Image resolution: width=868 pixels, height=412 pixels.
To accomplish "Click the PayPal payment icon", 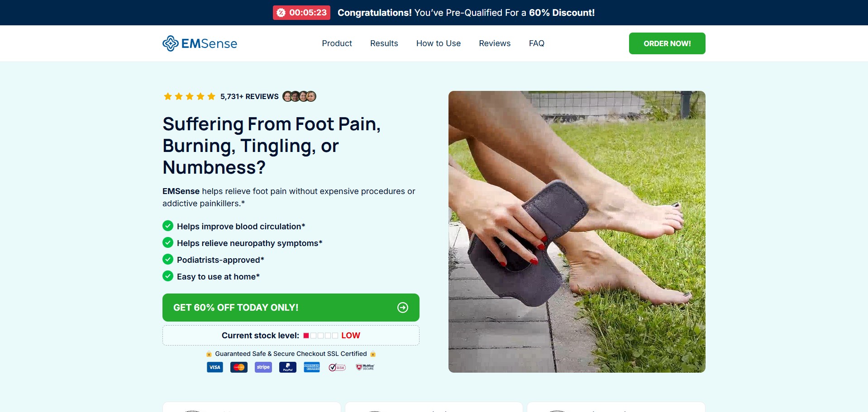I will coord(288,367).
